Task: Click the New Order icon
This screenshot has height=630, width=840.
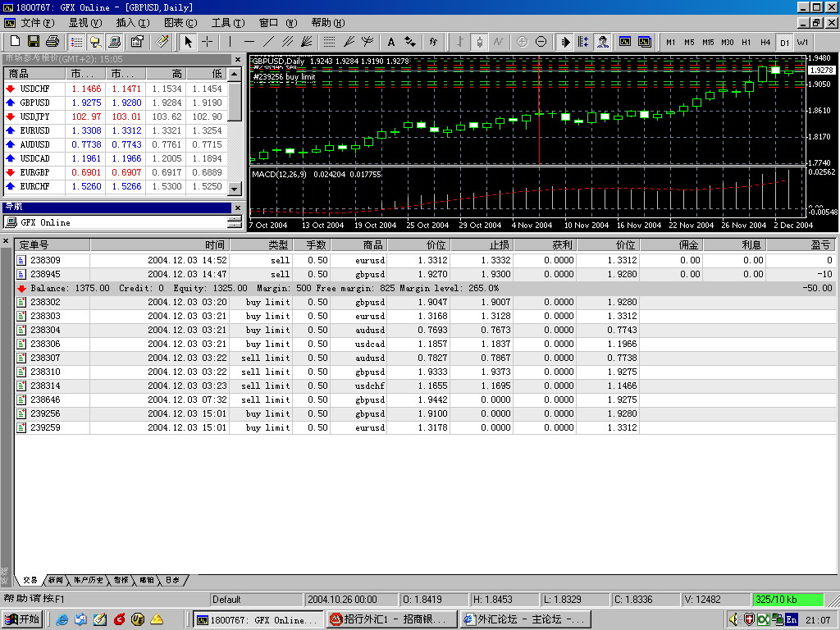Action: [162, 41]
